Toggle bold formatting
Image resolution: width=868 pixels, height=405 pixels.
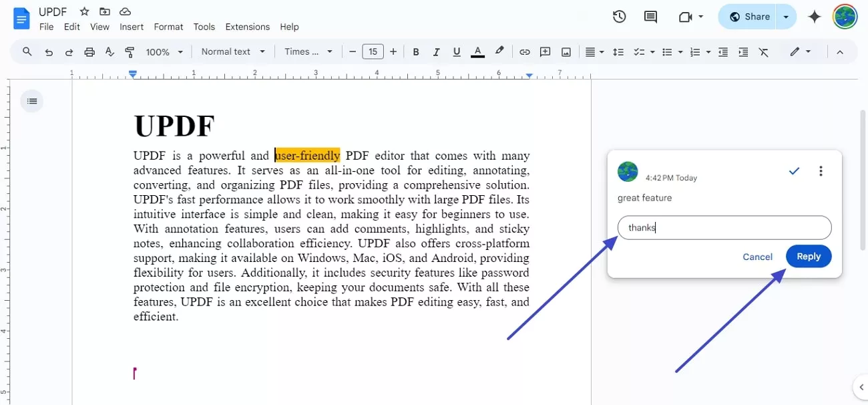point(416,51)
